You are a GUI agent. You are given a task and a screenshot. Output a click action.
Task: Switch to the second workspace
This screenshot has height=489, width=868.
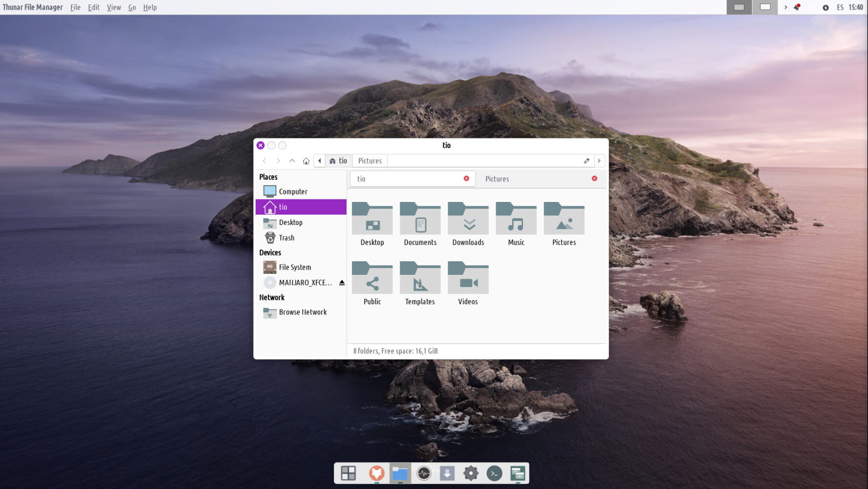[x=765, y=7]
